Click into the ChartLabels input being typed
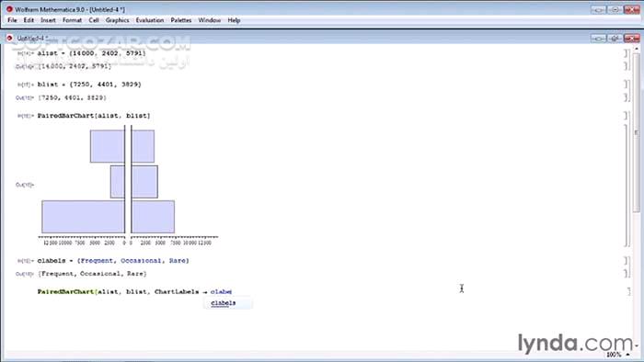Screen dimensions: 644x362 coord(134,292)
